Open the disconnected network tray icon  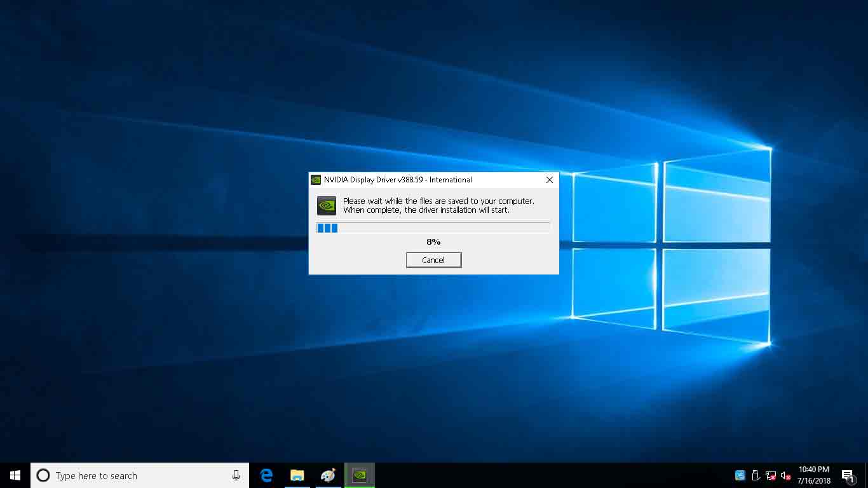pos(771,475)
